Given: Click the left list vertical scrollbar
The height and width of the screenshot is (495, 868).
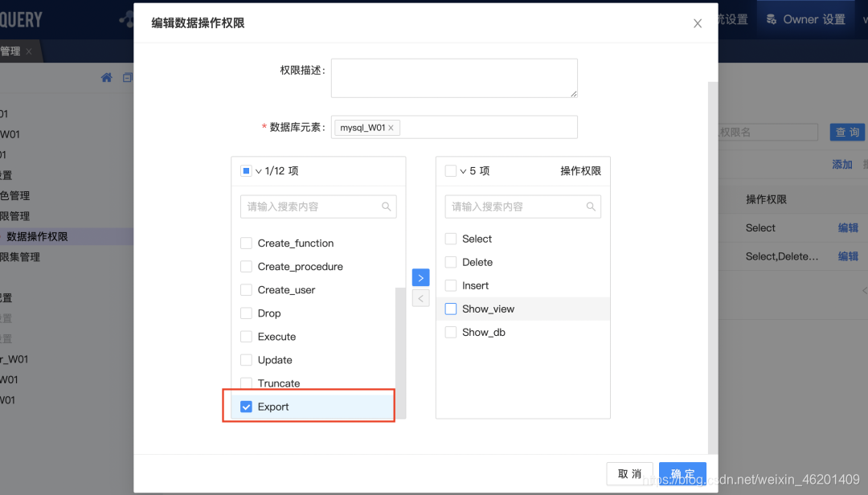Looking at the screenshot, I should (401, 353).
